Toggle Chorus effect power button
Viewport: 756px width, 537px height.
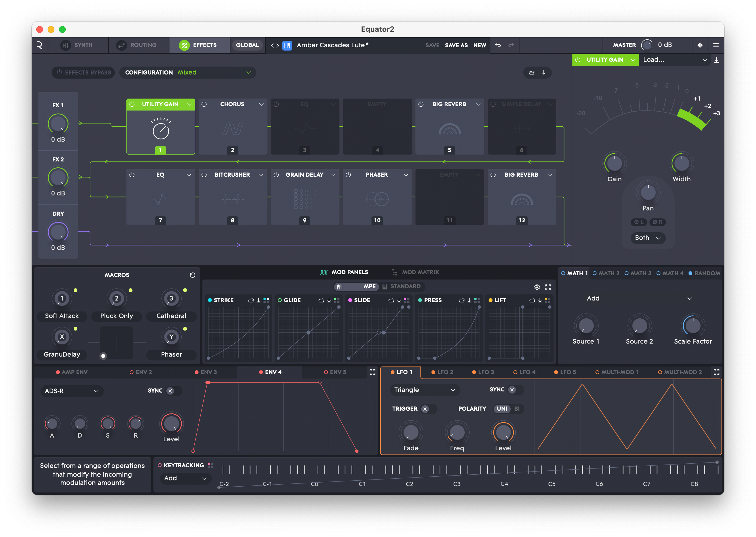point(204,104)
